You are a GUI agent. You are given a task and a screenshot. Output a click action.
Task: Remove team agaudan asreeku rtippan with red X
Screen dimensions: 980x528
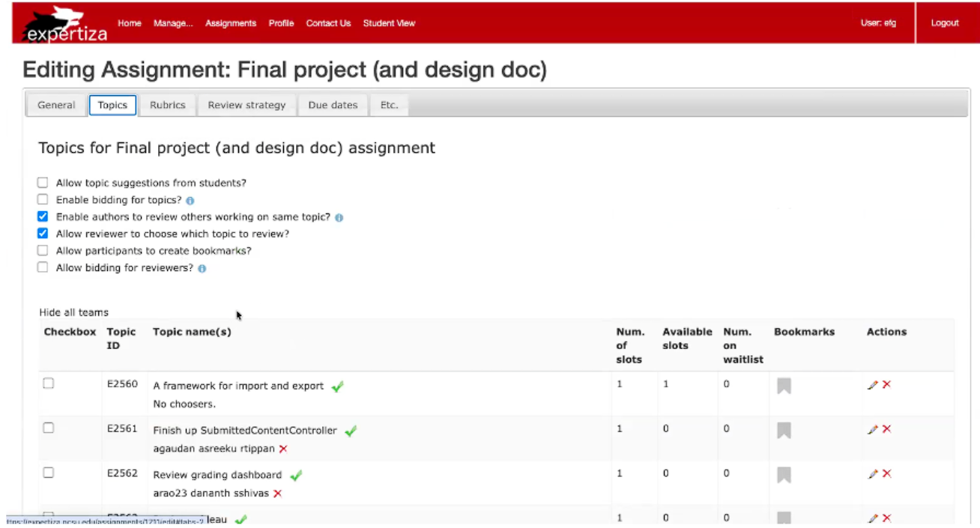(x=283, y=449)
